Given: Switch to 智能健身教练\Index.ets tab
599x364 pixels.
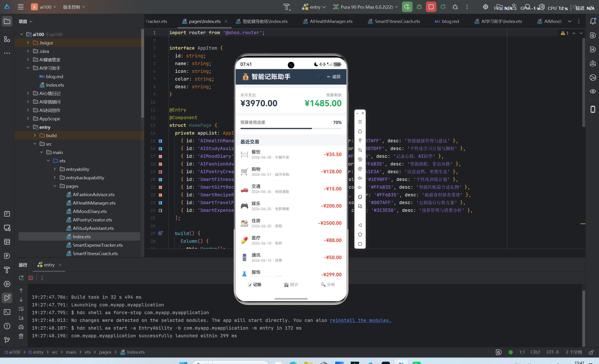Looking at the screenshot, I should (x=262, y=21).
